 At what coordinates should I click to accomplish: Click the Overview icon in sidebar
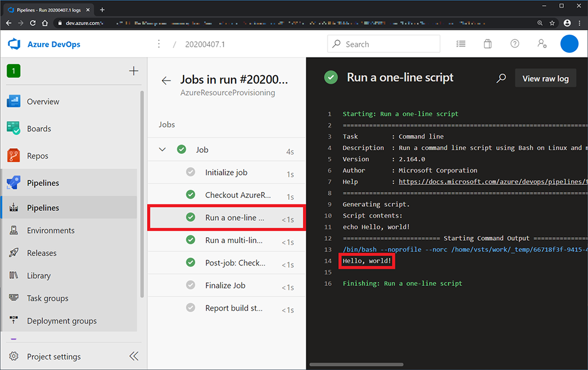coord(14,101)
